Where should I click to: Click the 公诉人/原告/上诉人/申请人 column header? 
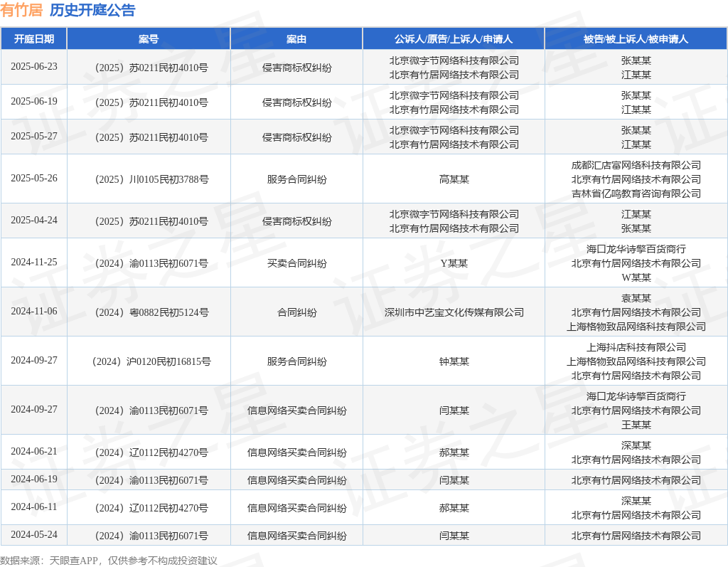[x=454, y=39]
